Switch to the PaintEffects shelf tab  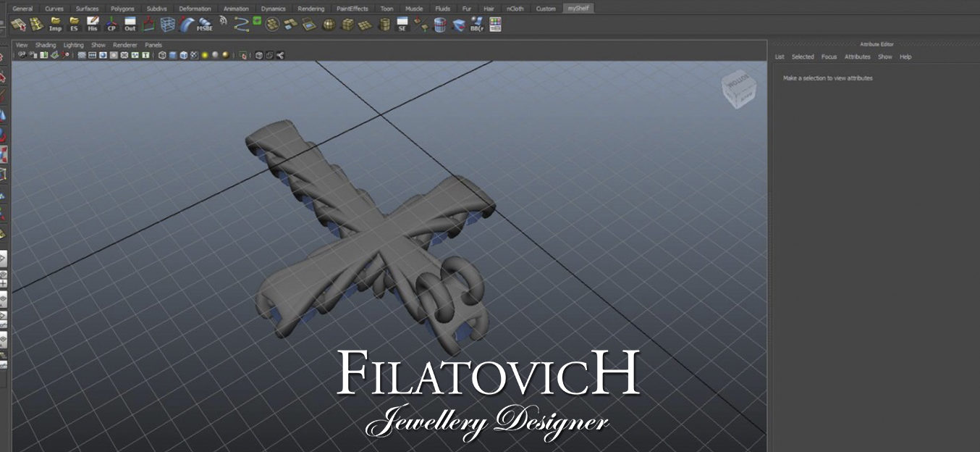[352, 9]
